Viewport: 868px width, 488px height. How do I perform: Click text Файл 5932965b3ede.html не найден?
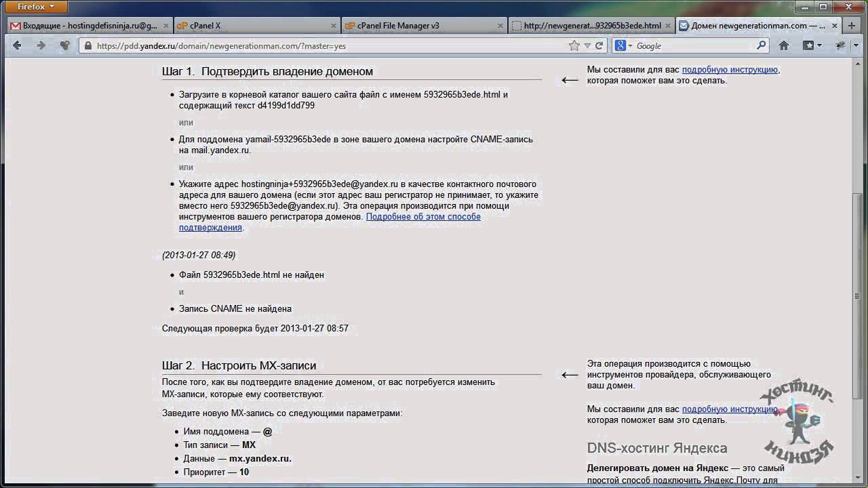(x=252, y=275)
